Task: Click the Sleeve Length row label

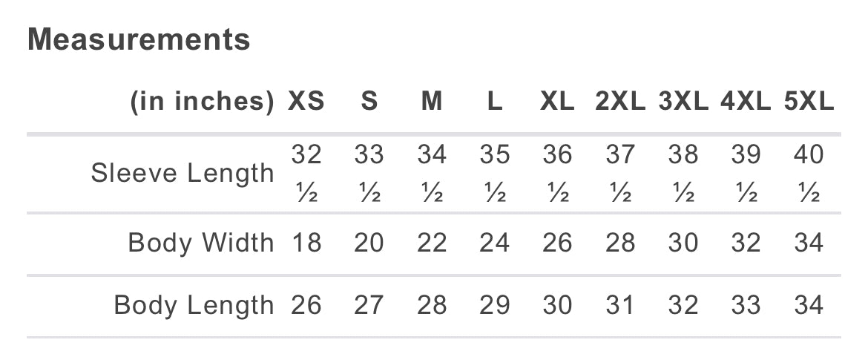Action: click(183, 174)
